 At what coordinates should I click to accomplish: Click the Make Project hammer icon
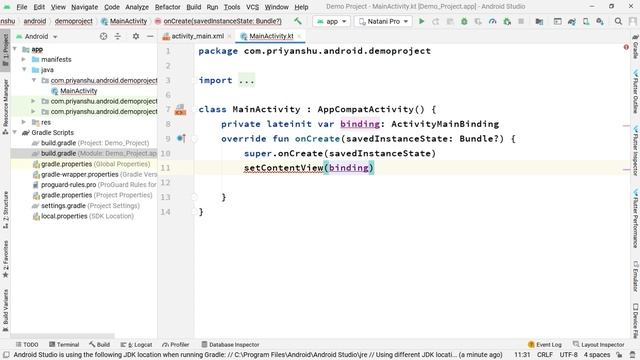(x=298, y=21)
